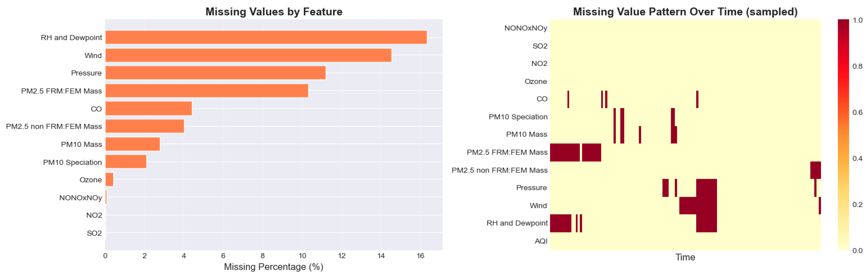The width and height of the screenshot is (868, 280).
Task: Click the PM2.5 FRM:FEM Mass bar
Action: [206, 91]
